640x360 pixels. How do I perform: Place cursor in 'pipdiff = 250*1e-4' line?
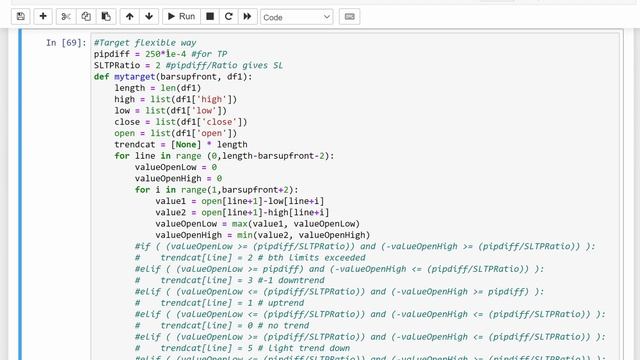[160, 54]
